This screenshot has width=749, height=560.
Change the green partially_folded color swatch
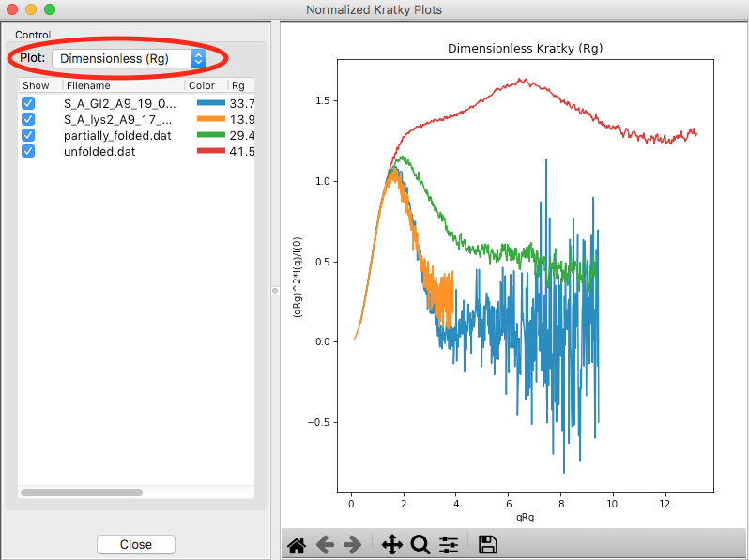click(210, 135)
